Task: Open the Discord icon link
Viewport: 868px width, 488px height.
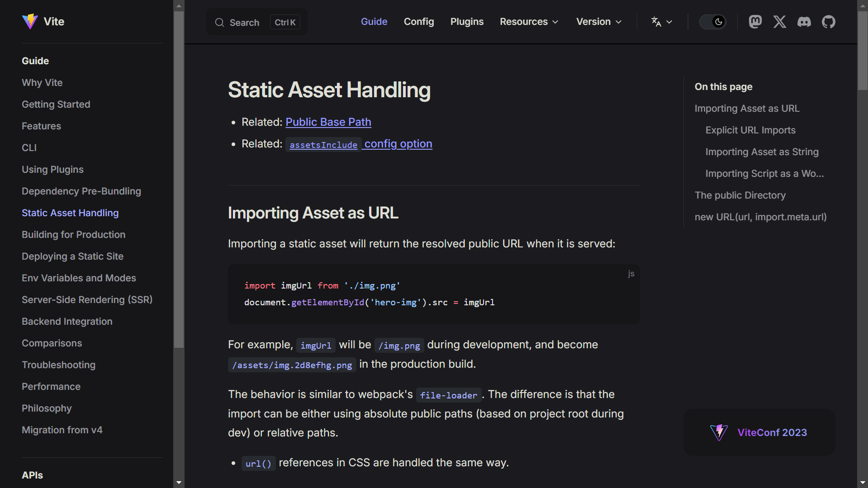Action: pyautogui.click(x=804, y=22)
